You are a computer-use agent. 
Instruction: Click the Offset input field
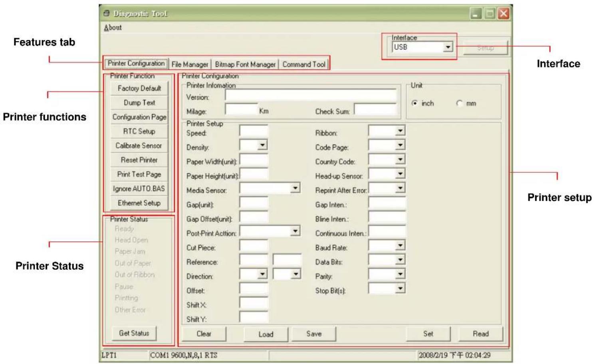[254, 289]
